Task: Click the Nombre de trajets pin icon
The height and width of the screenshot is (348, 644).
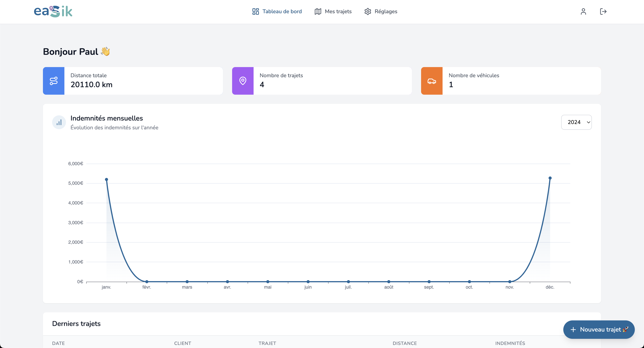Action: 243,81
